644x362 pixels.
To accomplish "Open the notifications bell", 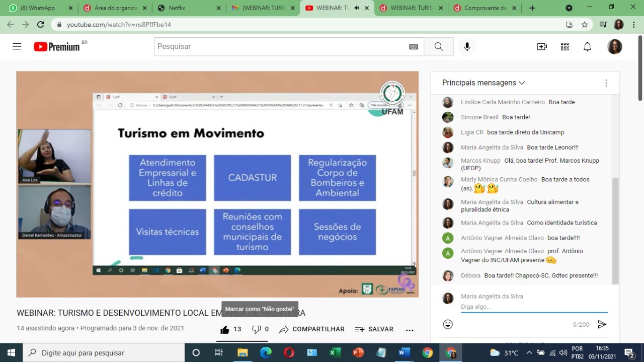I will (x=587, y=46).
